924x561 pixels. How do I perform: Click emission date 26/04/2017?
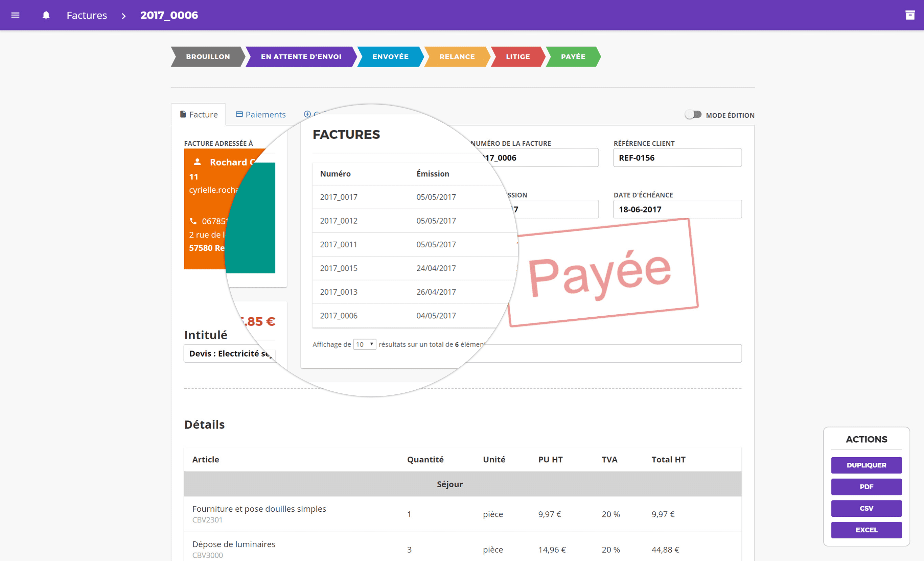(x=436, y=292)
